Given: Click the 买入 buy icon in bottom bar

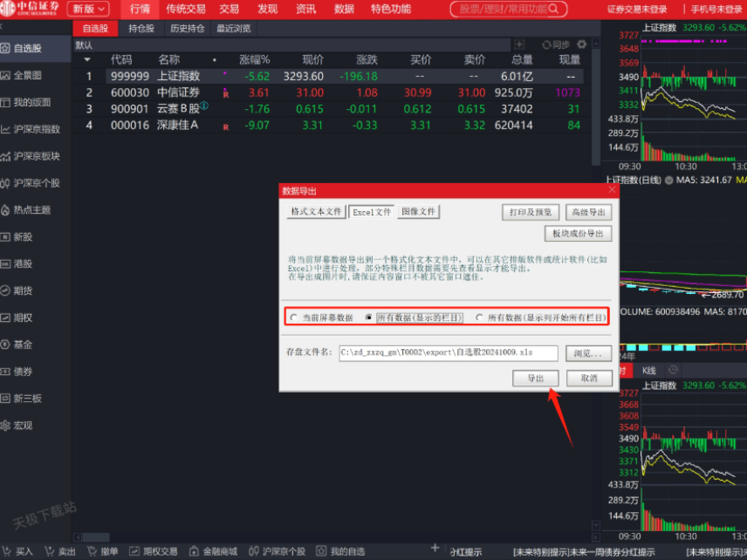Looking at the screenshot, I should click(x=7, y=551).
